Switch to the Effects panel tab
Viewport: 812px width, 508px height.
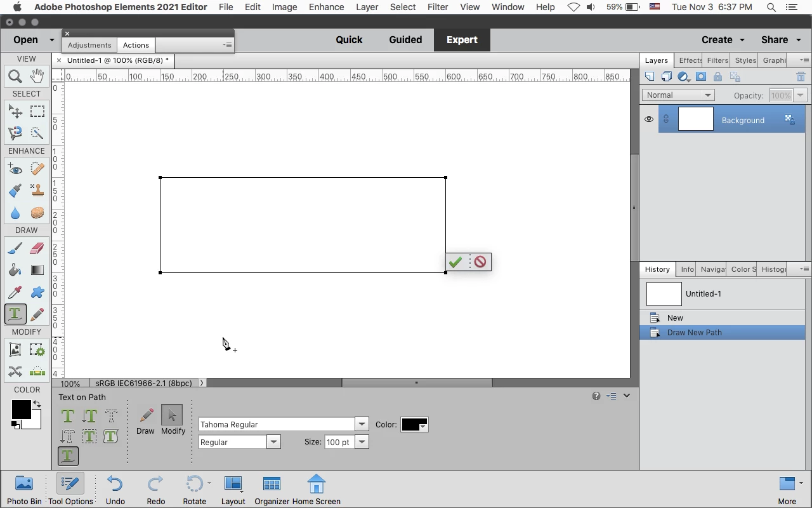[690, 60]
